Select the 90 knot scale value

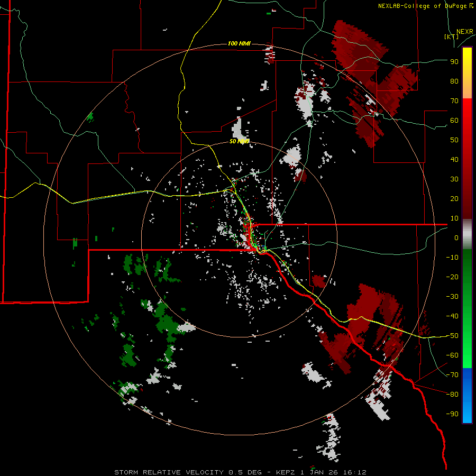point(454,62)
